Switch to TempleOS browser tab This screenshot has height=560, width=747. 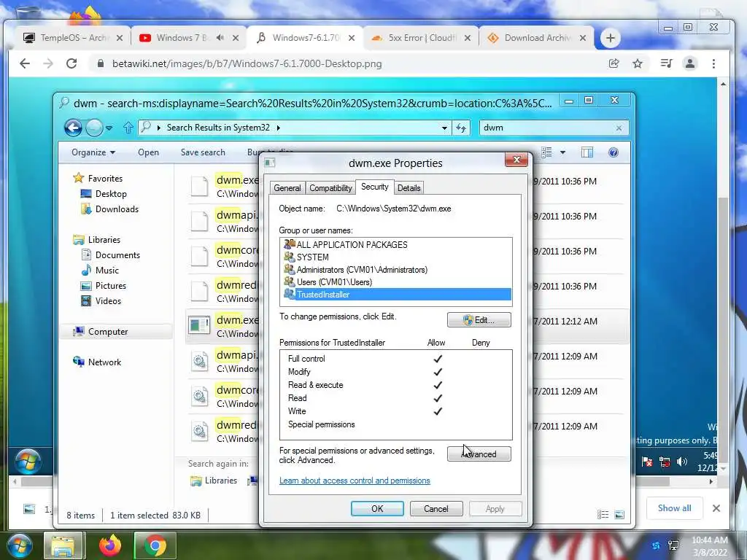click(x=74, y=38)
